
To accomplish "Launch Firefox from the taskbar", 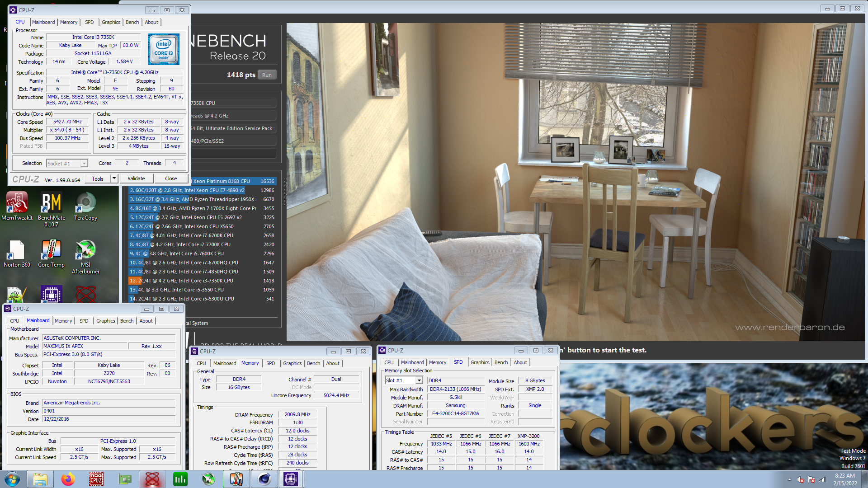I will (68, 479).
